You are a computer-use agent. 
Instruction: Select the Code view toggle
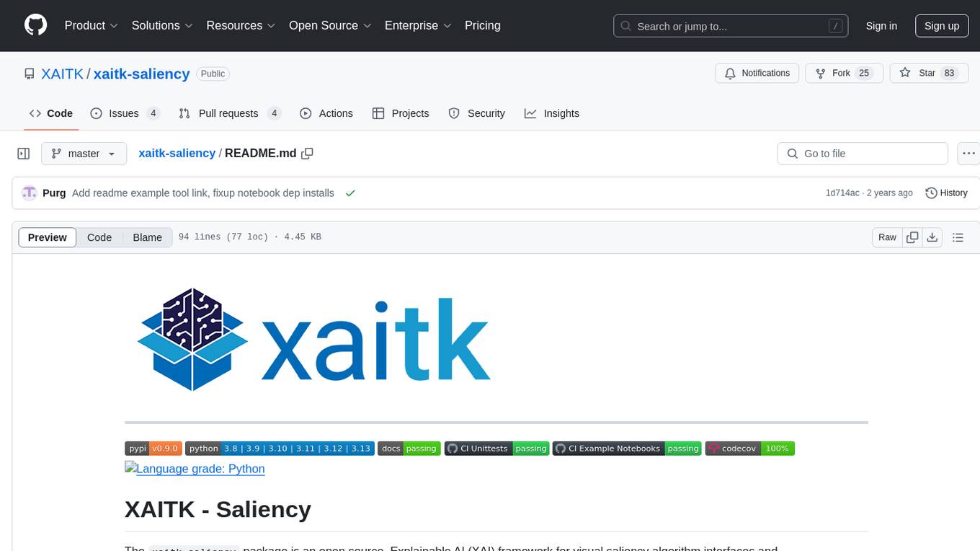tap(99, 237)
